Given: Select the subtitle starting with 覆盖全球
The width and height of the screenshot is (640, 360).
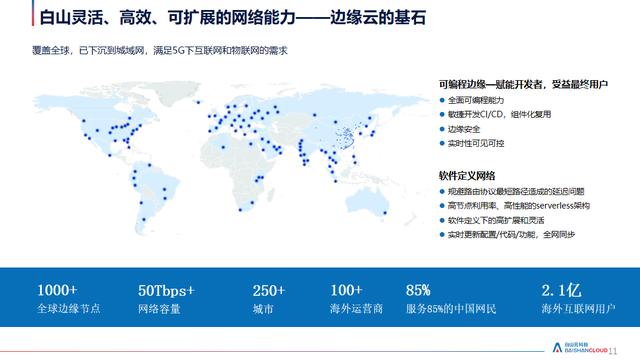Looking at the screenshot, I should pyautogui.click(x=160, y=51).
